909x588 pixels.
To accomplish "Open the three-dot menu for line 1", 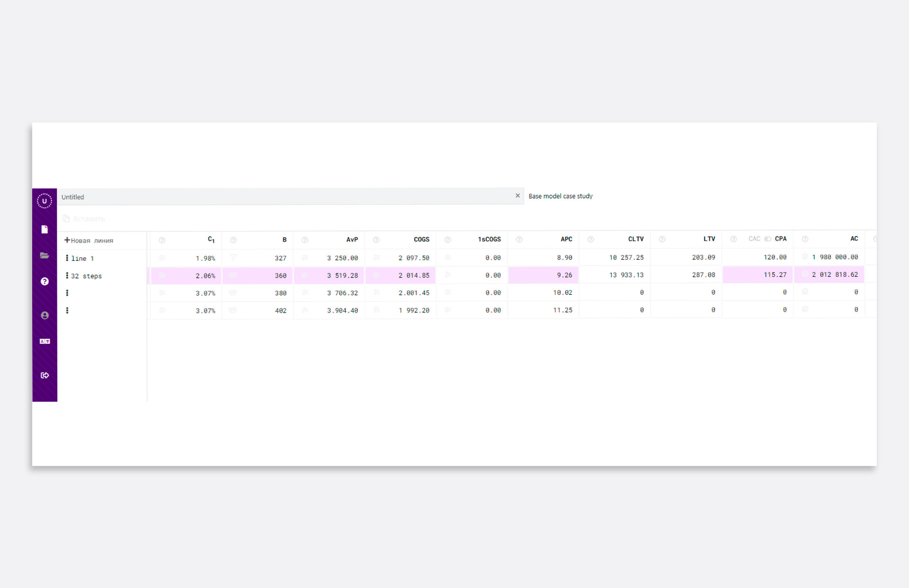I will tap(67, 258).
